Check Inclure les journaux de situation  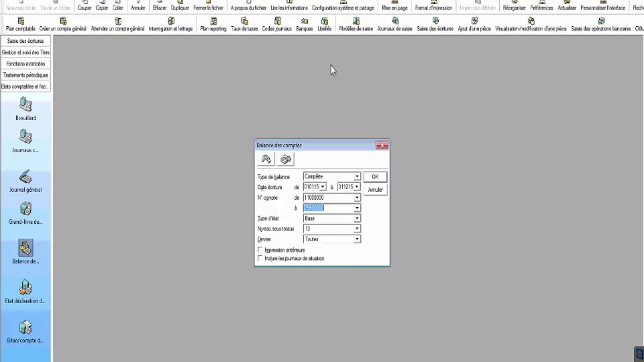pos(260,258)
